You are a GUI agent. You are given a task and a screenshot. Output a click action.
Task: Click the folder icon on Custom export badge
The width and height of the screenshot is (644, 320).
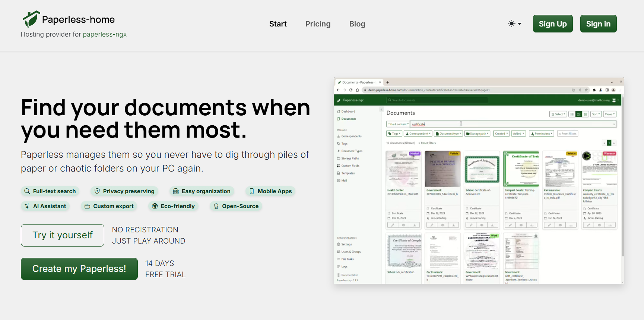click(x=87, y=206)
